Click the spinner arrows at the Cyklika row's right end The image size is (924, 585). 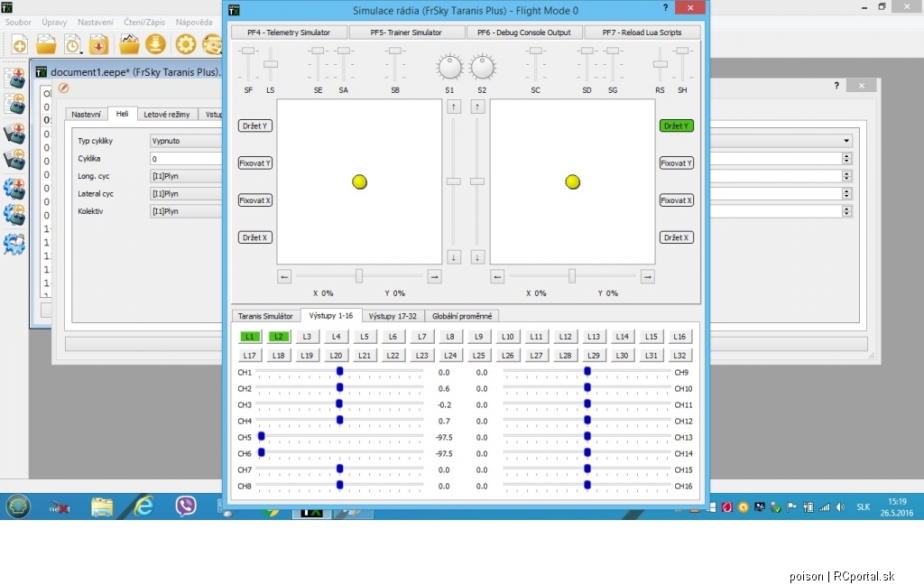coord(846,159)
